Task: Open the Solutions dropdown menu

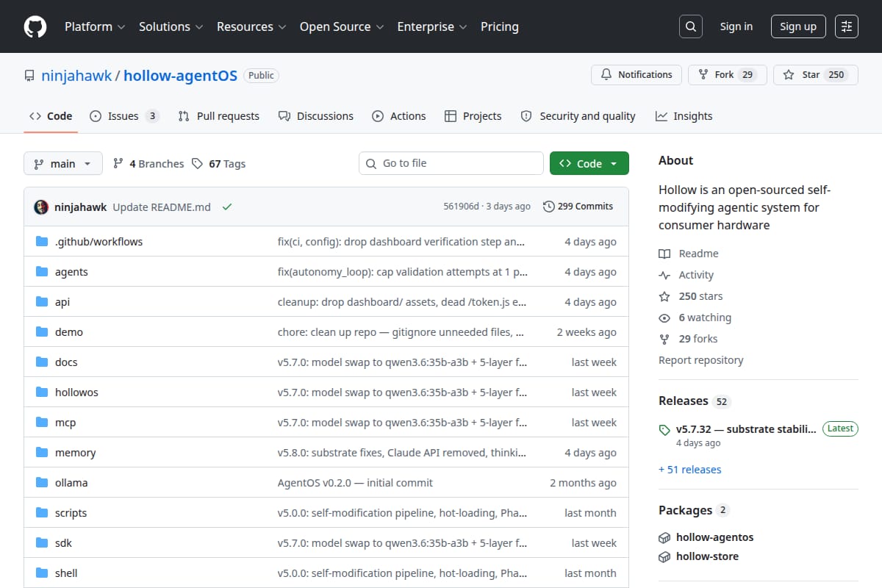Action: (x=170, y=26)
